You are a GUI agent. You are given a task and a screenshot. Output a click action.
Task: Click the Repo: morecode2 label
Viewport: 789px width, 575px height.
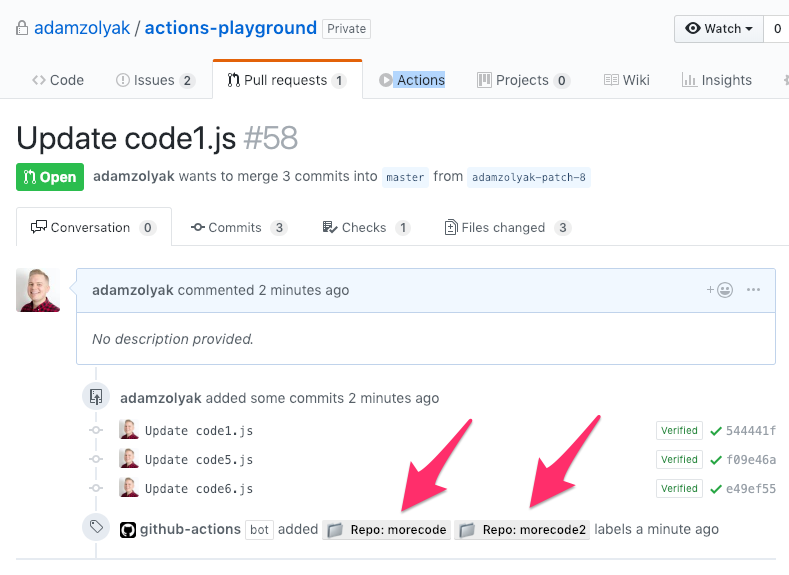pyautogui.click(x=522, y=530)
